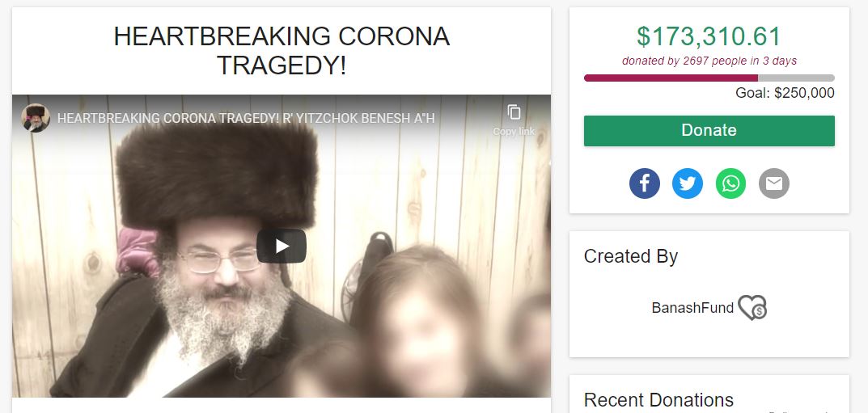Share campaign on Facebook
The image size is (868, 413).
point(645,183)
